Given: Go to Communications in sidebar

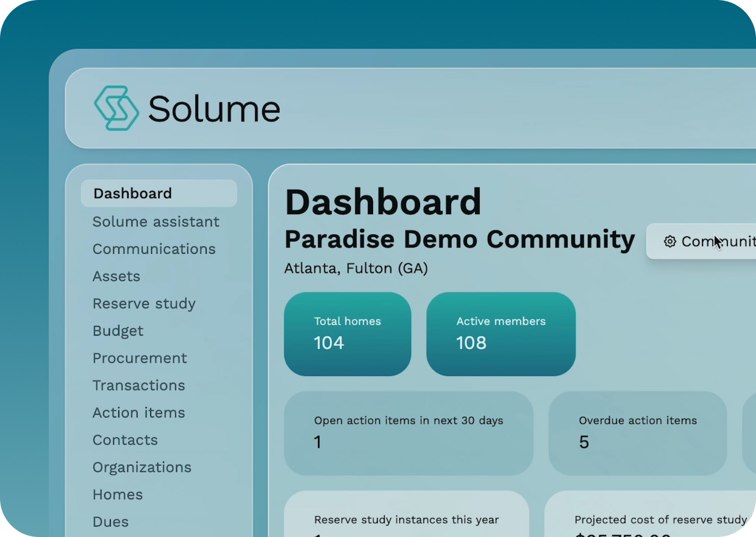Looking at the screenshot, I should point(154,249).
